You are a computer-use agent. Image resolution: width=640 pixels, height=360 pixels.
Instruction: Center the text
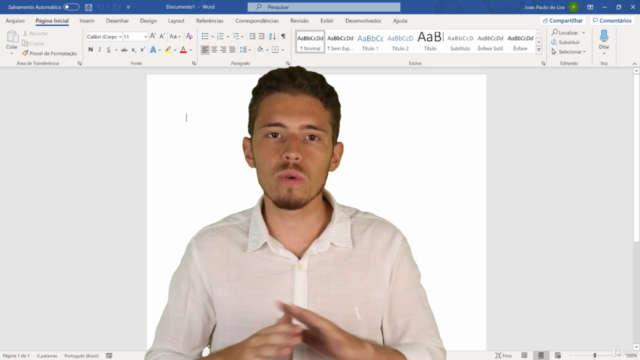point(214,50)
